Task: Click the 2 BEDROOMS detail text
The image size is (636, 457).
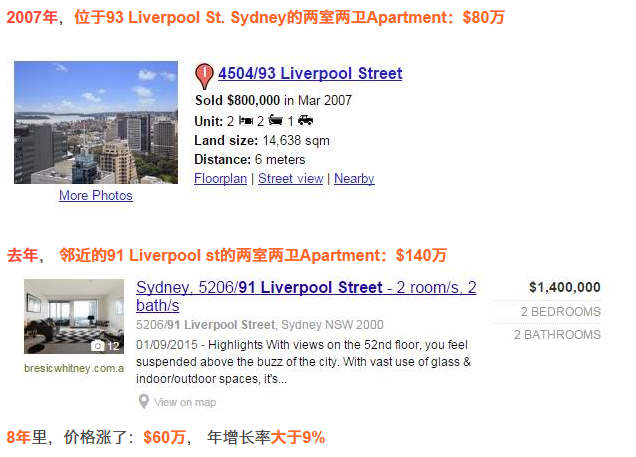Action: point(561,311)
